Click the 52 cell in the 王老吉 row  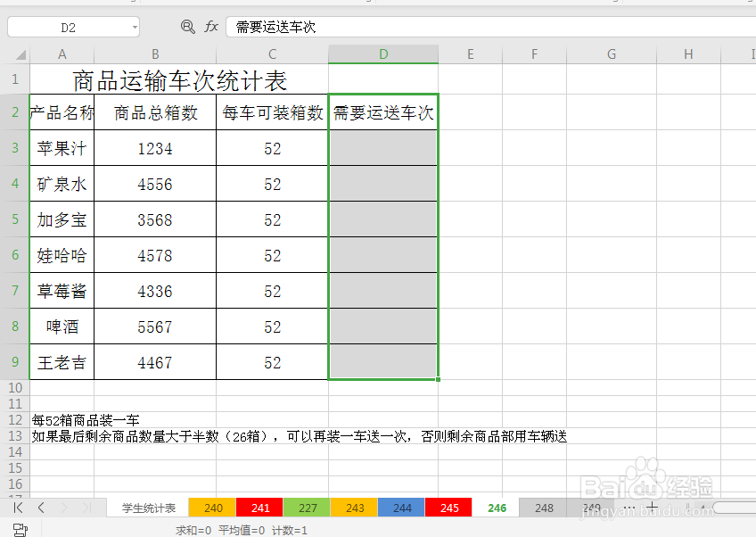tap(273, 362)
